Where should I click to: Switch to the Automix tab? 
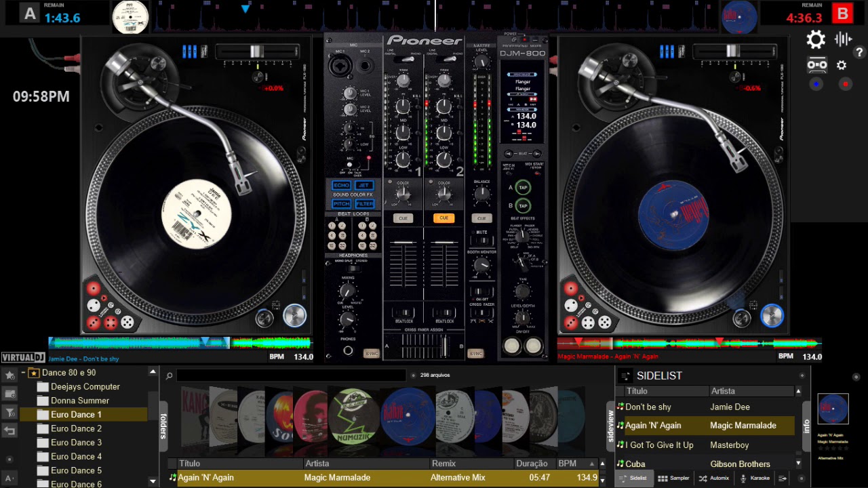click(x=714, y=478)
